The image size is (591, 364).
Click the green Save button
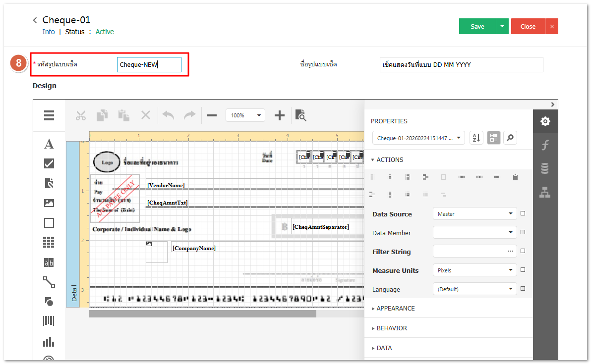tap(477, 26)
